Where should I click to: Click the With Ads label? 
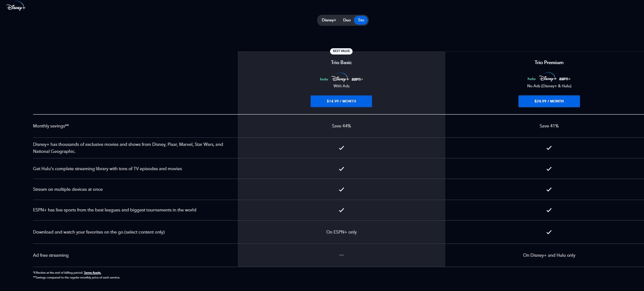click(x=342, y=86)
